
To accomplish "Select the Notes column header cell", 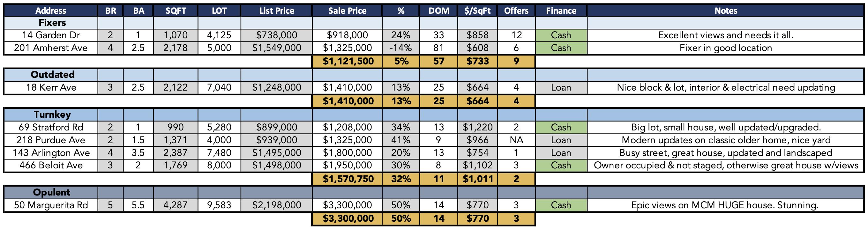I will [x=726, y=11].
